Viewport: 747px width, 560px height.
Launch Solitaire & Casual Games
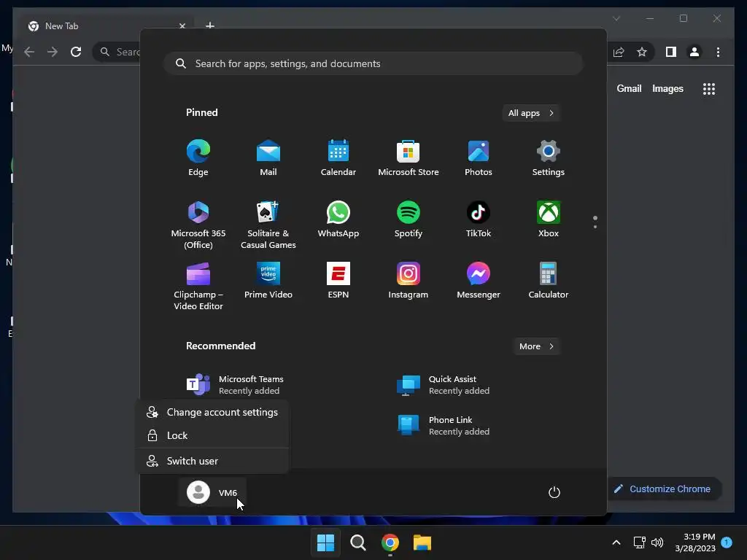click(x=268, y=225)
